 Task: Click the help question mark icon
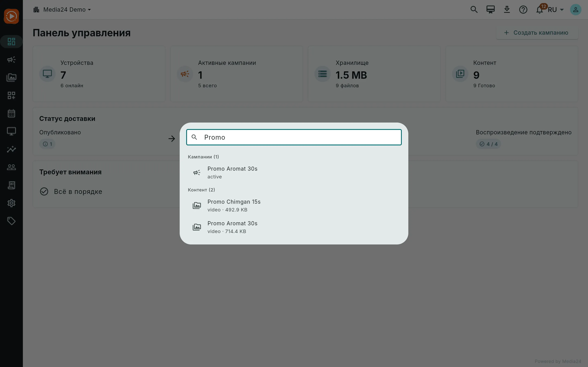point(523,10)
